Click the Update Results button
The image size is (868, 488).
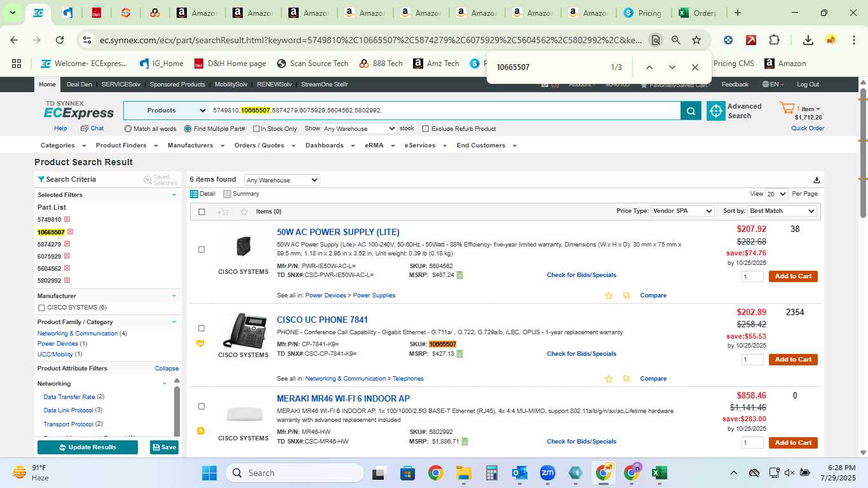[x=88, y=447]
